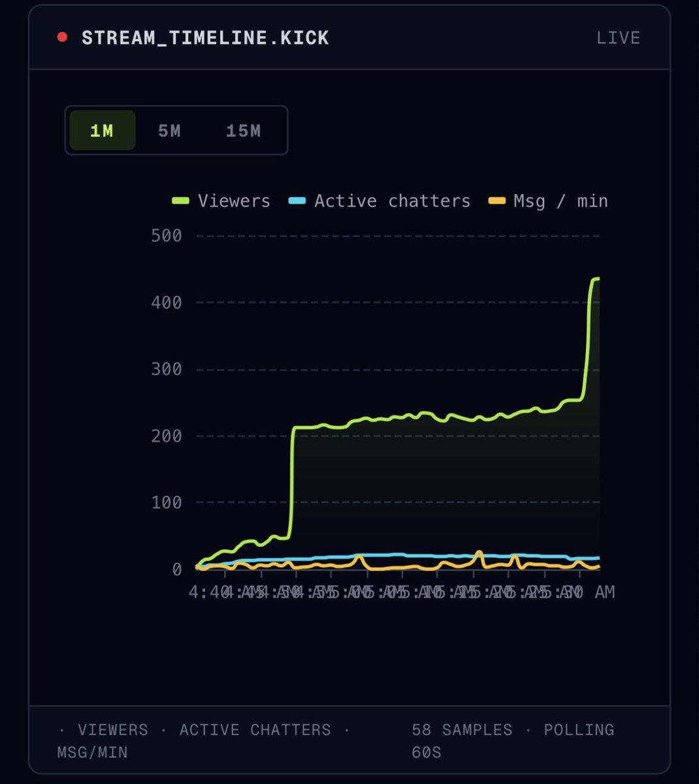Toggle the Active chatters legend entry

380,201
